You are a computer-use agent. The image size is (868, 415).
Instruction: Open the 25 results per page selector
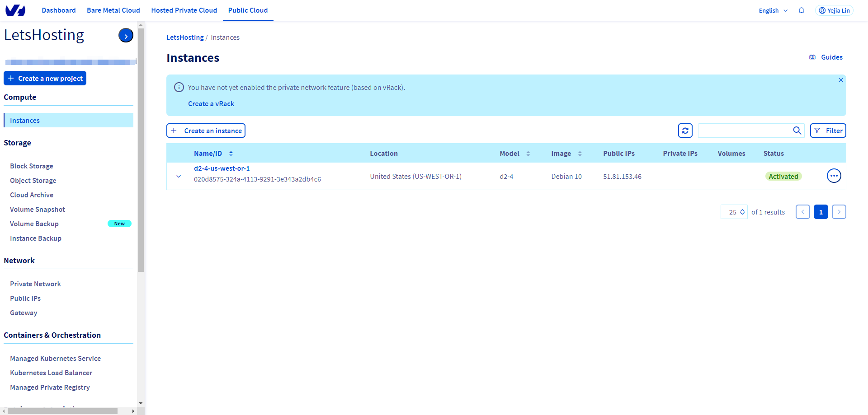[734, 212]
